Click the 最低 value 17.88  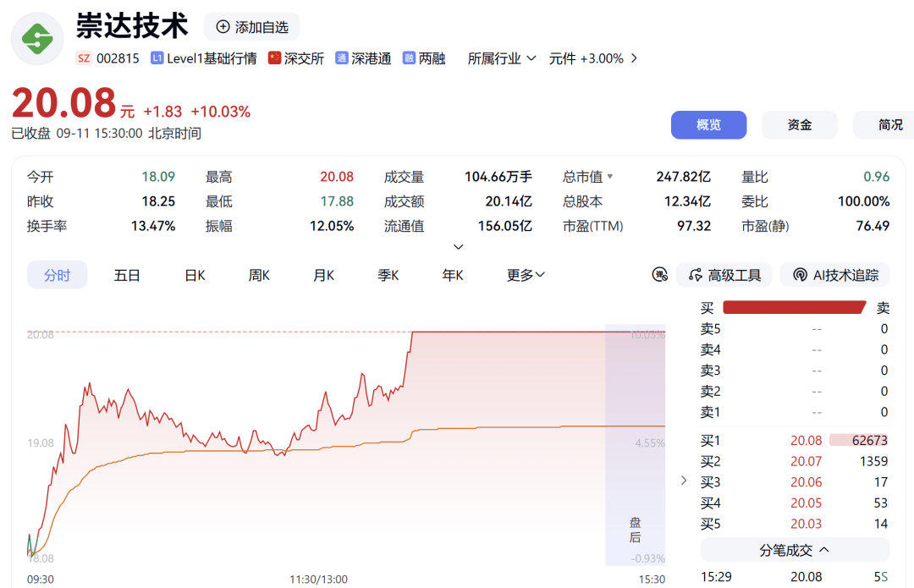click(x=336, y=201)
